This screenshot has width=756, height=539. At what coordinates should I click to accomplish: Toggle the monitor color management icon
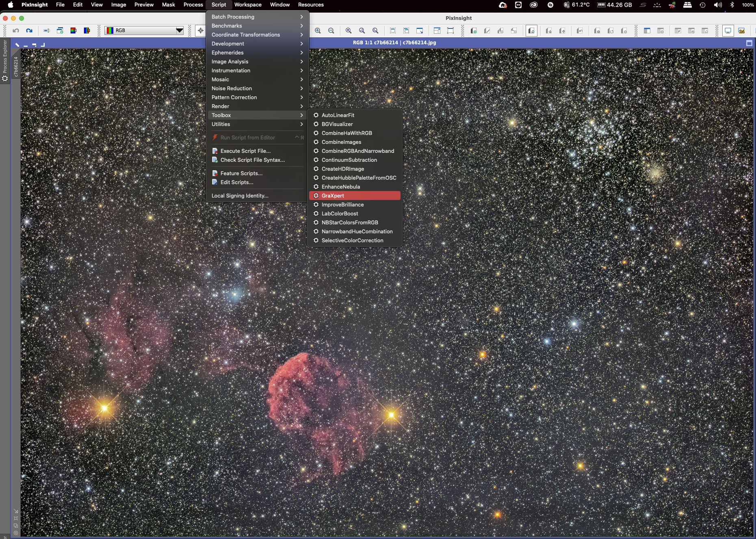[x=728, y=30]
